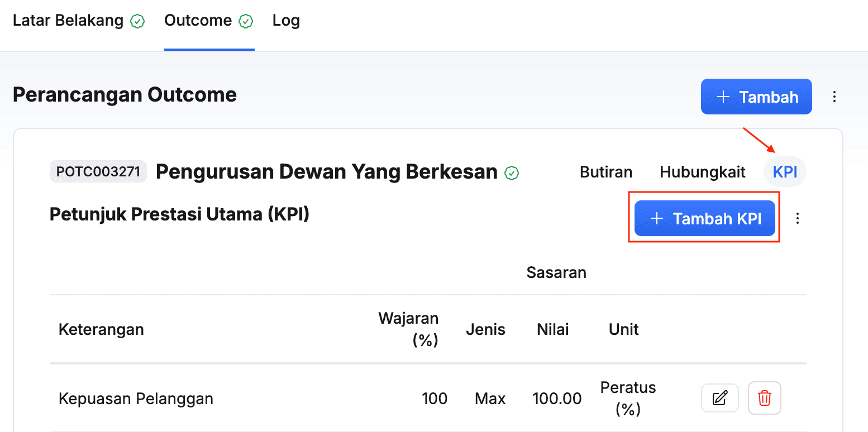Open three-dot menu beside Tambah KPI
Image resolution: width=868 pixels, height=432 pixels.
798,218
